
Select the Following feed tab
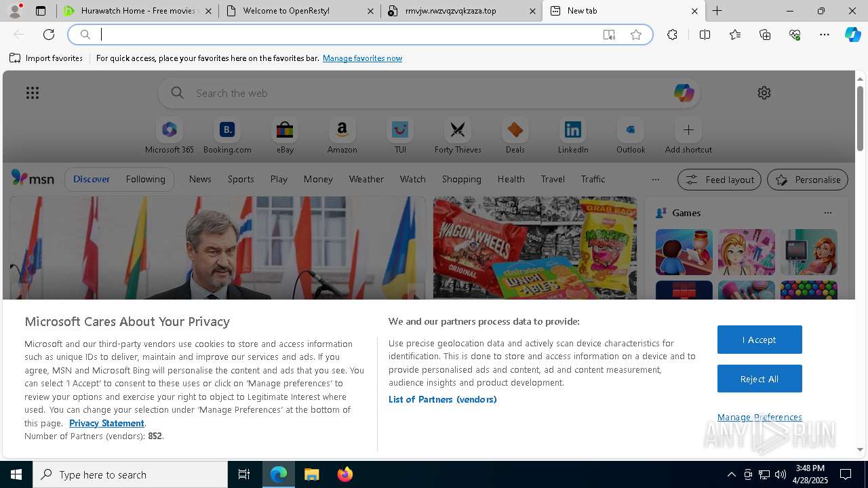145,179
